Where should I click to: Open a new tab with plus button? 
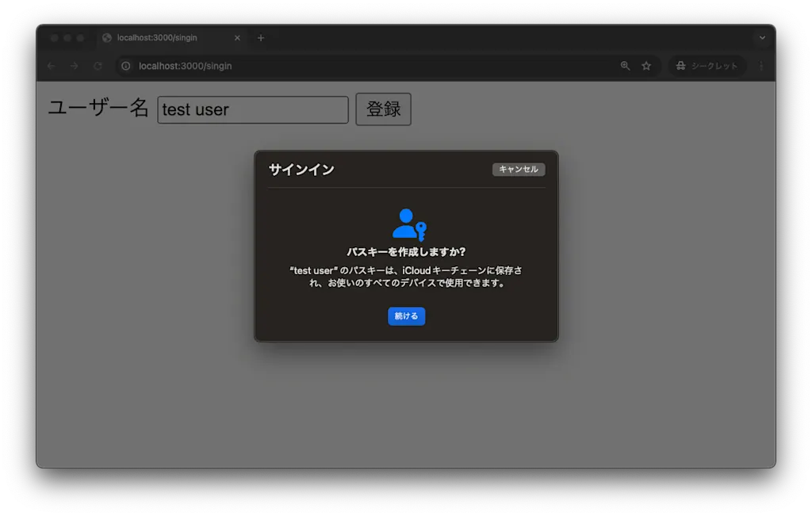261,38
